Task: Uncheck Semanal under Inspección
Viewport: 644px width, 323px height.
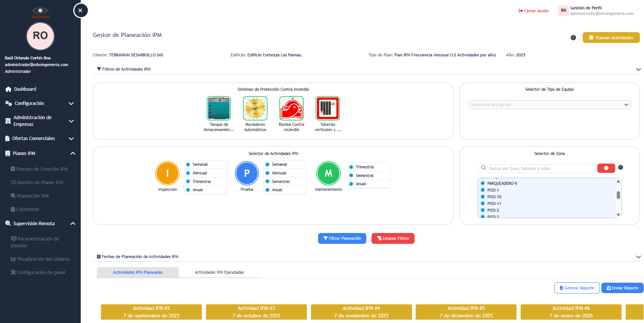Action: click(x=188, y=164)
